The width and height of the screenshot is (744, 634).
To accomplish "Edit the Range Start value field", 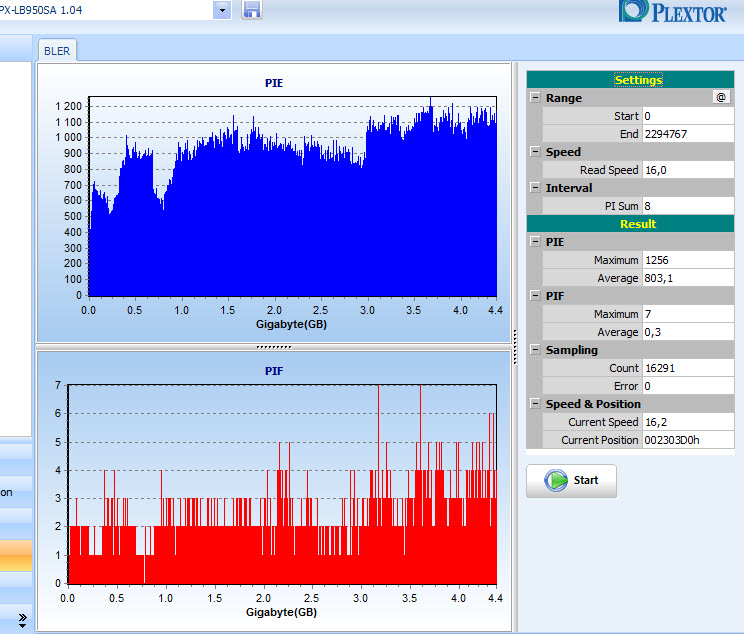I will tap(688, 116).
